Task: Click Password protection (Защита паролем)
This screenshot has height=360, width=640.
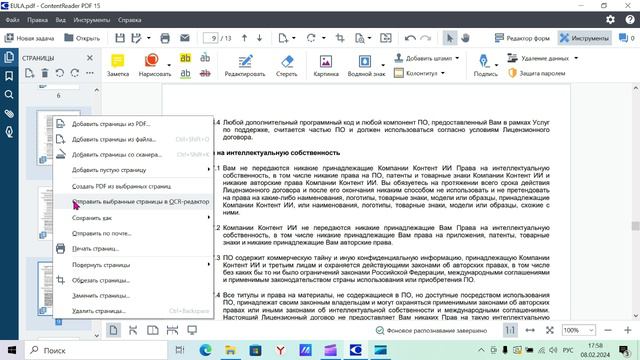Action: click(x=536, y=73)
